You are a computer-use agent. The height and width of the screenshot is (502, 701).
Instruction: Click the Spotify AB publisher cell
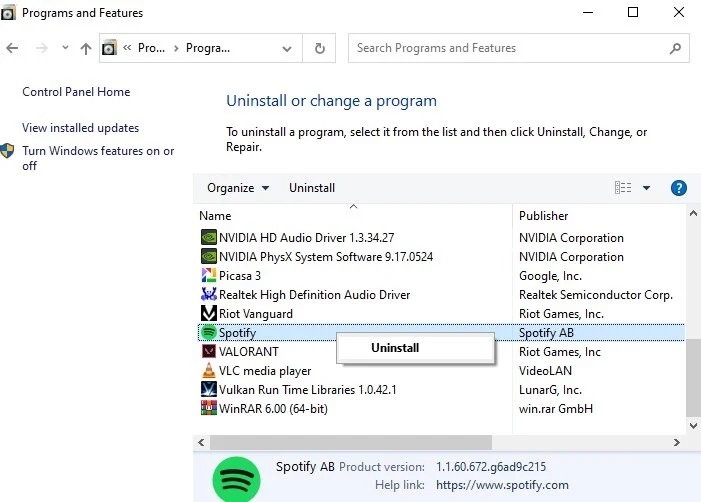pyautogui.click(x=546, y=333)
